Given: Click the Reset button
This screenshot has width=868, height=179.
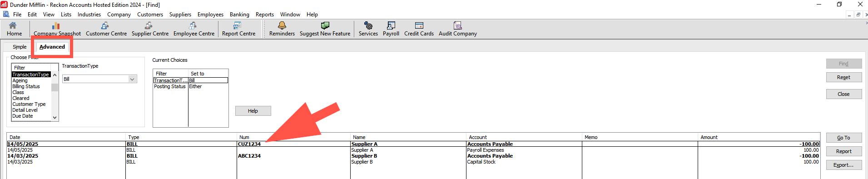Looking at the screenshot, I should point(843,77).
